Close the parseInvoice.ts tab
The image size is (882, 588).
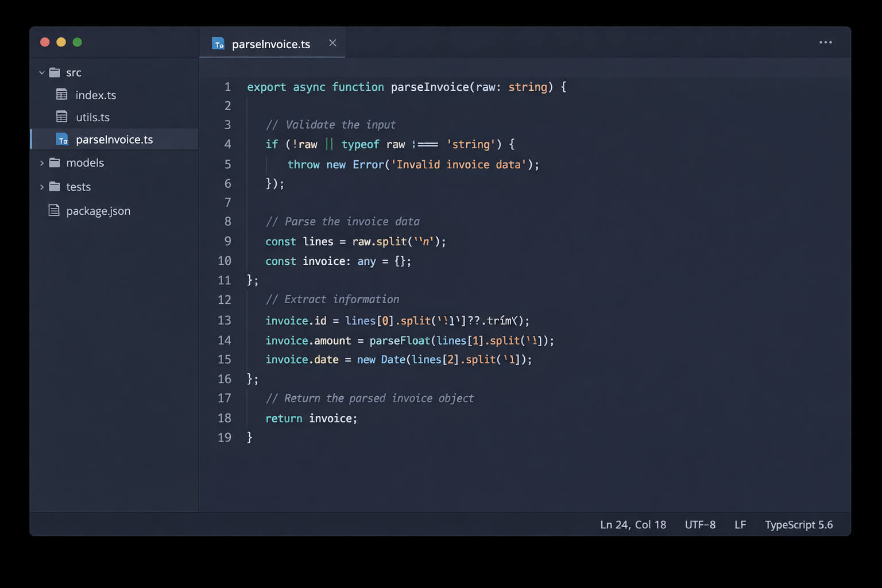pyautogui.click(x=332, y=43)
